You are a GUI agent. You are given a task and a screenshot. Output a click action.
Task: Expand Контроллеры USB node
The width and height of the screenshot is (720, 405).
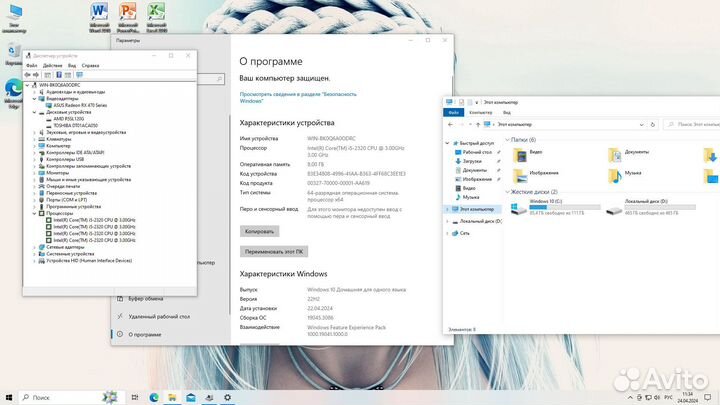(x=34, y=159)
